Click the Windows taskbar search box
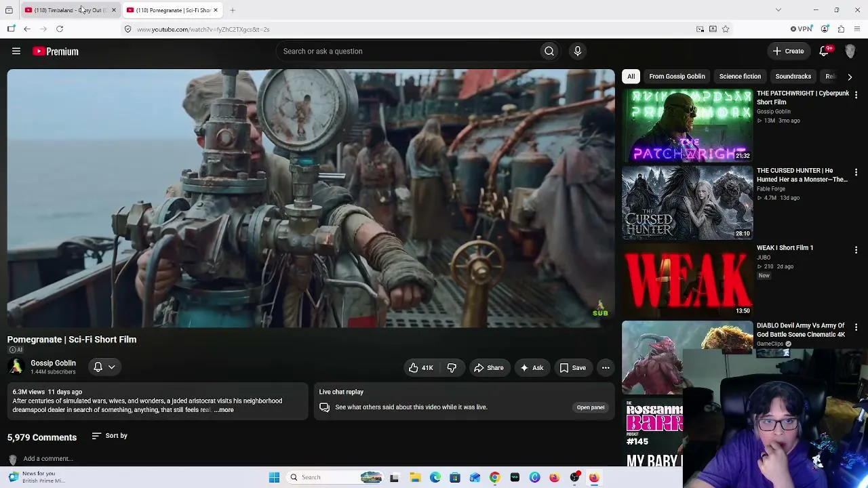The image size is (868, 488). 335,477
